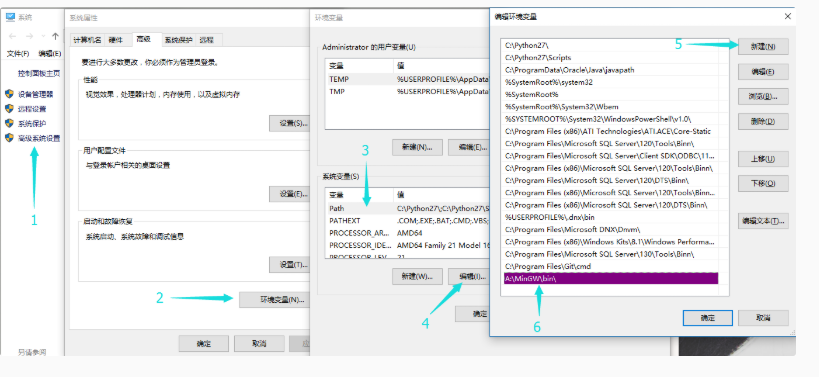
Task: Go back with the left arrow
Action: (x=13, y=36)
